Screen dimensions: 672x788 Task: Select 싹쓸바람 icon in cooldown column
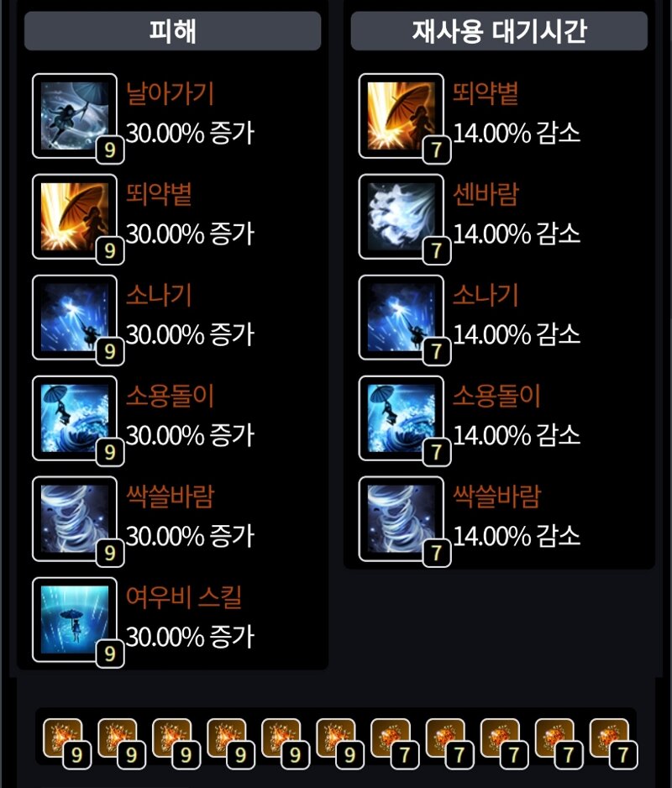(x=401, y=518)
